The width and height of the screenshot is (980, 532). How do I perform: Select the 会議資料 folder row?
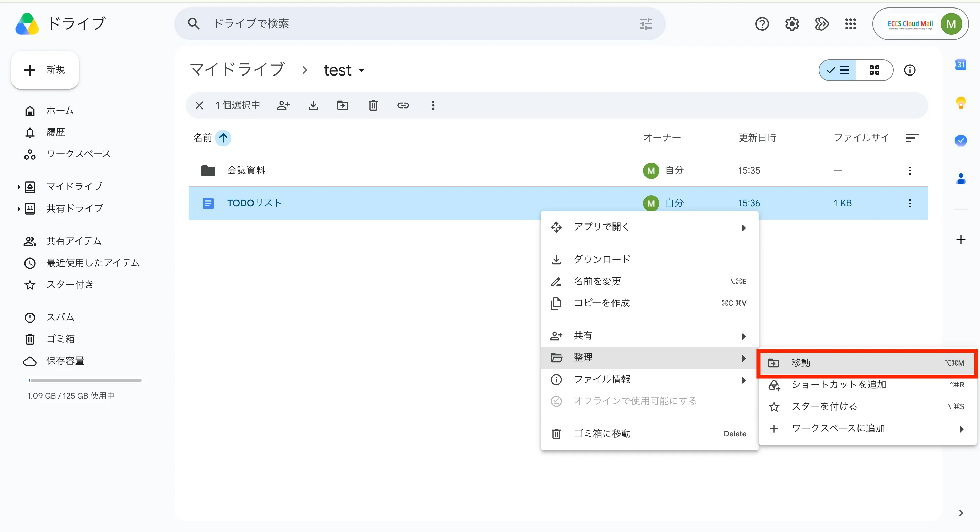click(558, 171)
